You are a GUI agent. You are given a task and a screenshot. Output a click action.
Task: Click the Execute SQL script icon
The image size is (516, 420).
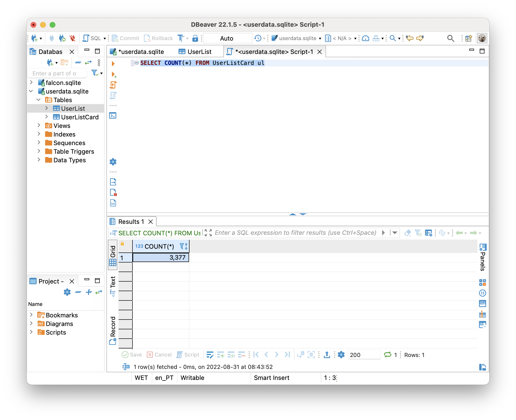(113, 84)
